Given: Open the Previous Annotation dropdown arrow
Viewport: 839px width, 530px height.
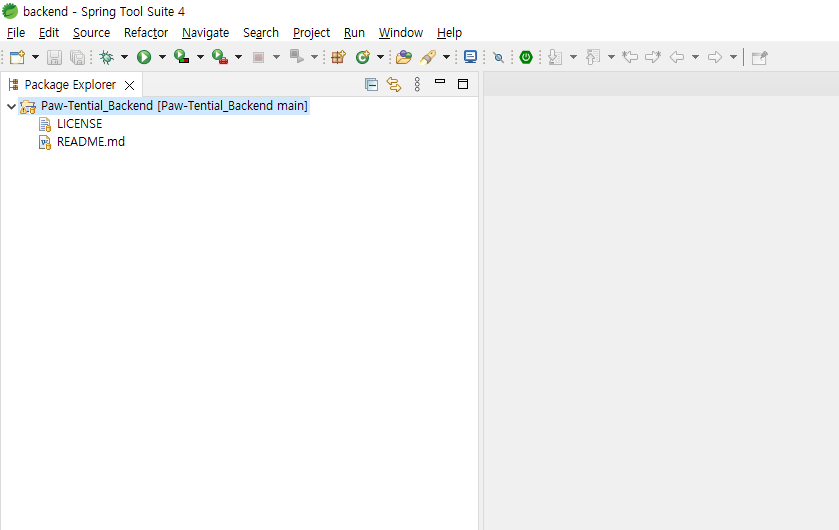Looking at the screenshot, I should (611, 57).
